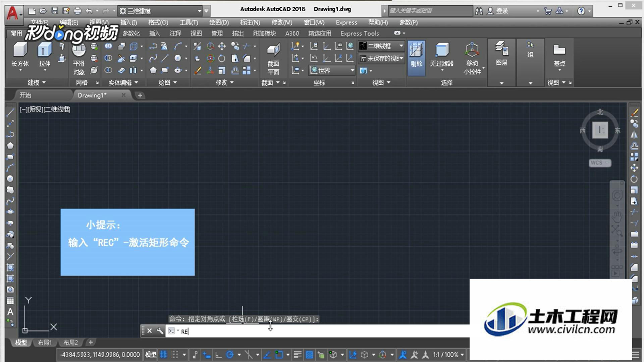Click the search binoculars icon
Viewport: 644px width, 362px height.
[479, 11]
